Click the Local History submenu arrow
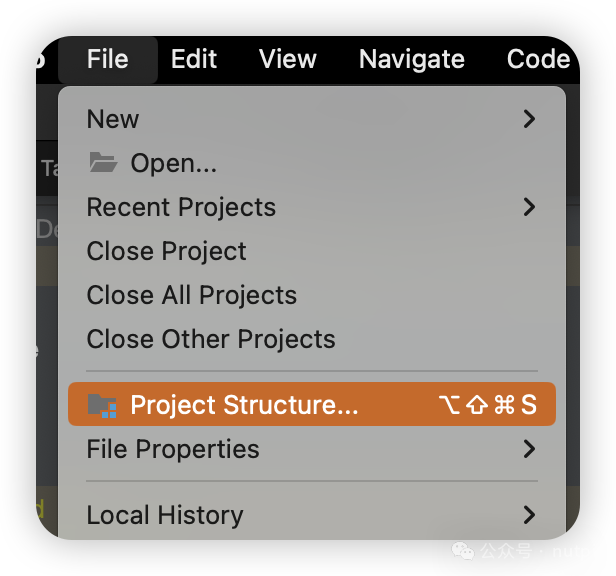The height and width of the screenshot is (576, 616). (x=529, y=515)
